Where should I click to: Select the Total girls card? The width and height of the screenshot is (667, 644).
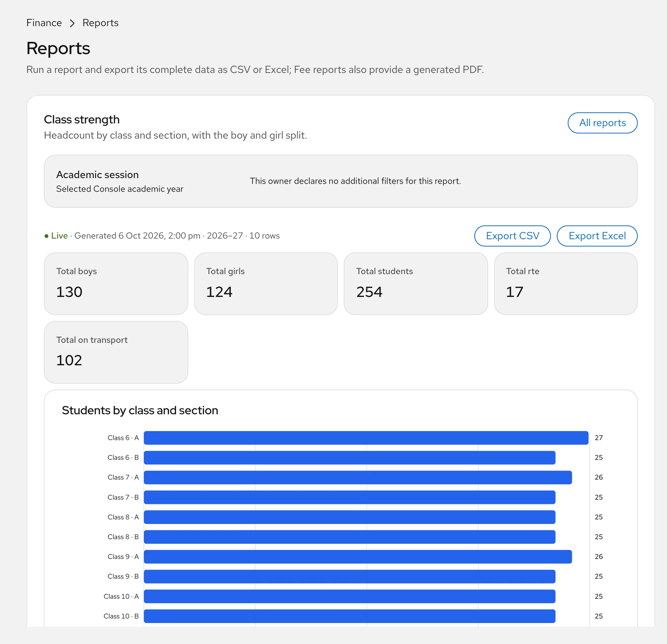tap(266, 284)
